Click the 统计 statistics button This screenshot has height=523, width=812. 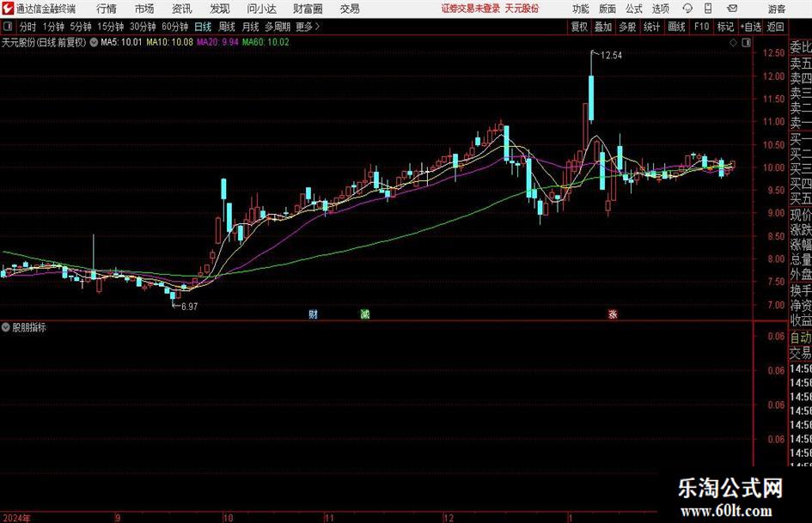[x=652, y=27]
